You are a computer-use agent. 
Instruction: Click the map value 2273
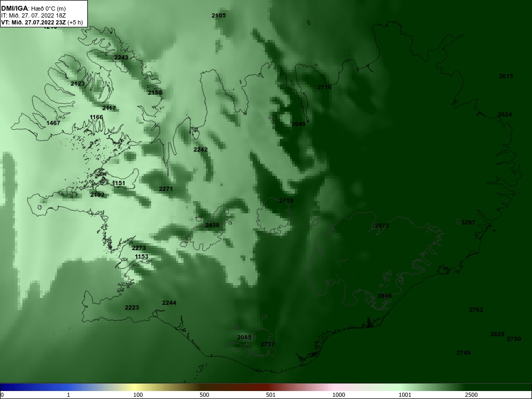pos(139,248)
